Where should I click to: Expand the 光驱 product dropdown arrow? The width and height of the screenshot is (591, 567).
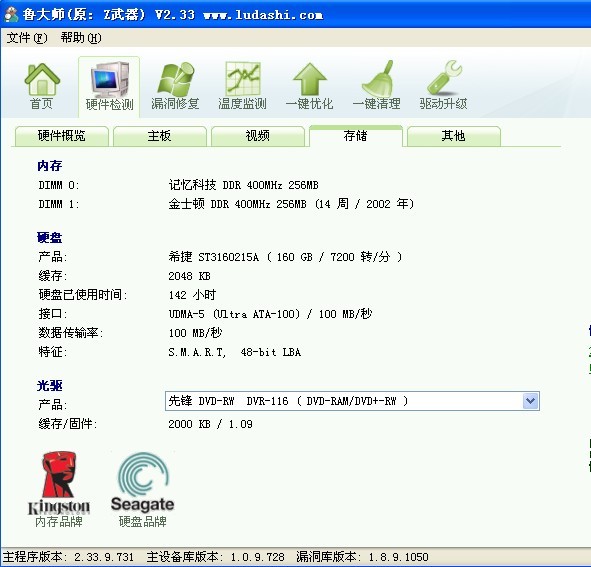coord(531,401)
